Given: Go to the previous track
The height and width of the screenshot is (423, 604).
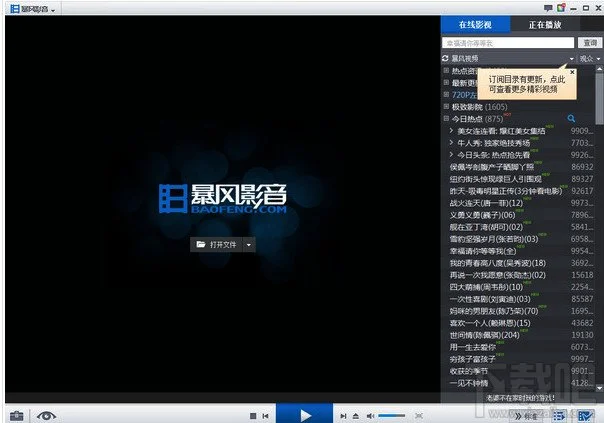Looking at the screenshot, I should (265, 416).
